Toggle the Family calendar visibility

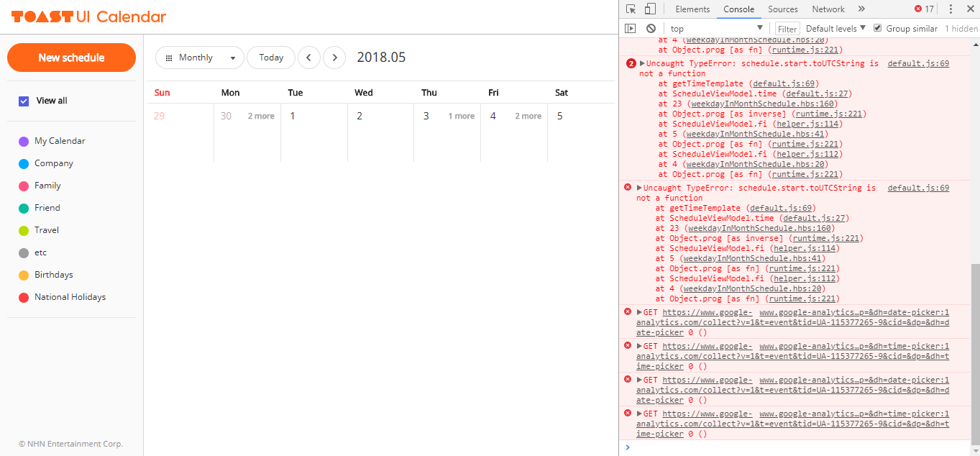tap(46, 186)
